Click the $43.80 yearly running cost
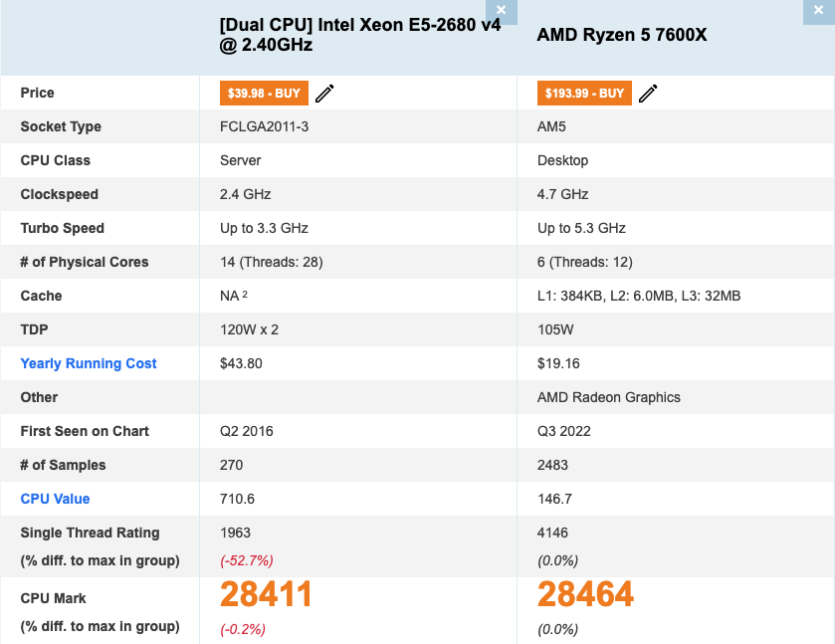The image size is (835, 644). tap(241, 363)
